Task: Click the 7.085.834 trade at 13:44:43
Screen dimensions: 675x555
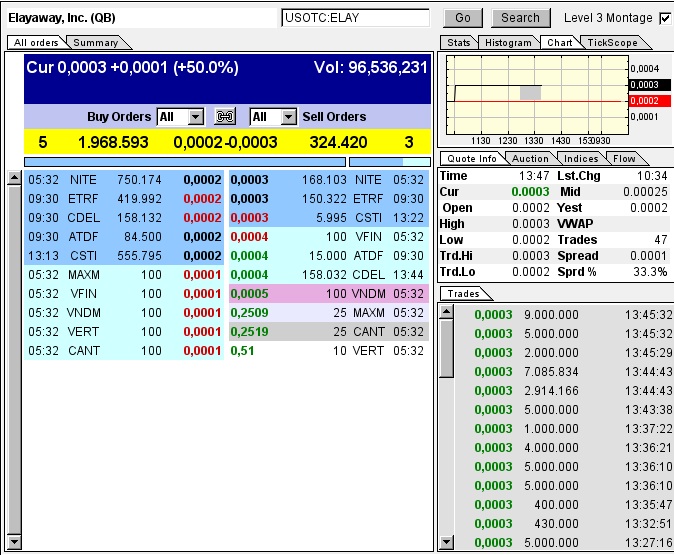Action: tap(564, 372)
